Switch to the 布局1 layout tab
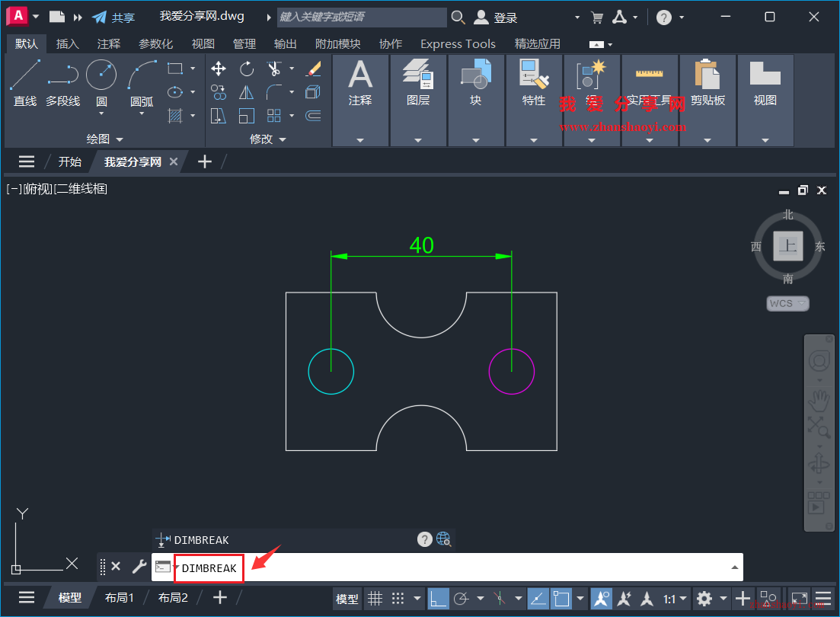The height and width of the screenshot is (617, 840). (119, 598)
